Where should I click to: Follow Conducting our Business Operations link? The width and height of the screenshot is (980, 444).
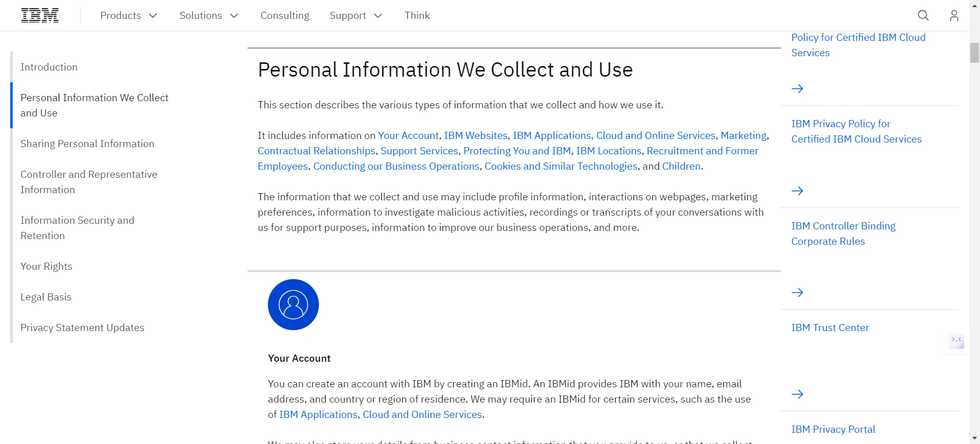pos(397,166)
